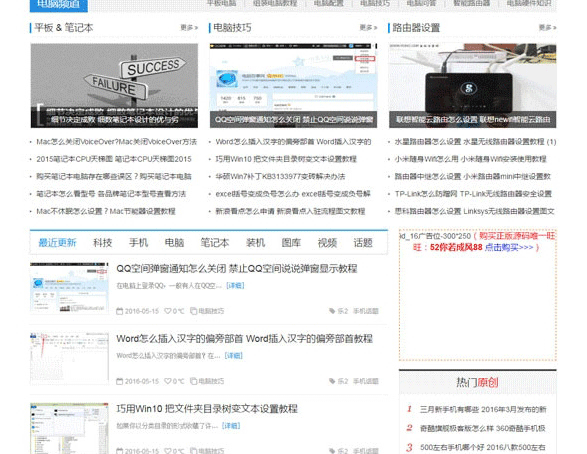The image size is (587, 454).
Task: Click [详细] link under QQ空间弹窗 article
Action: click(235, 286)
